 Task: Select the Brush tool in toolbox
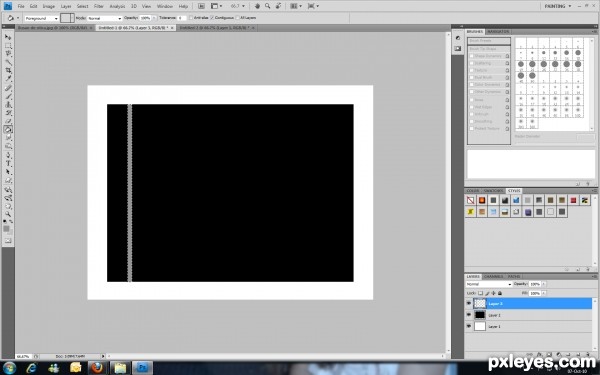[x=8, y=96]
